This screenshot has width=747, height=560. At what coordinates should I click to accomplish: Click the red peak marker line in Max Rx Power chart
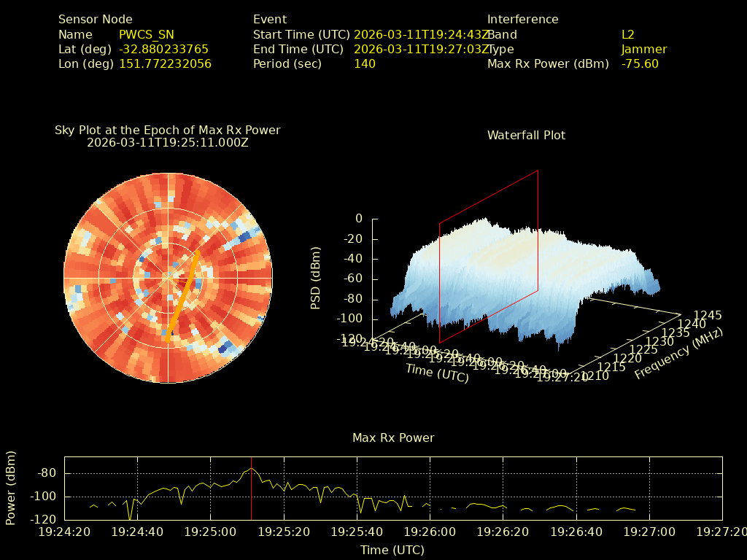(x=251, y=496)
